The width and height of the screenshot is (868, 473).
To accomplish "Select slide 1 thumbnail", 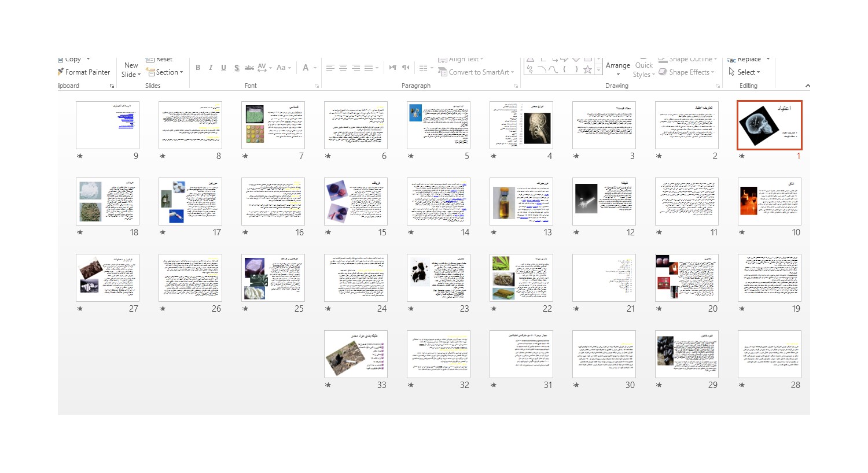I will (770, 125).
